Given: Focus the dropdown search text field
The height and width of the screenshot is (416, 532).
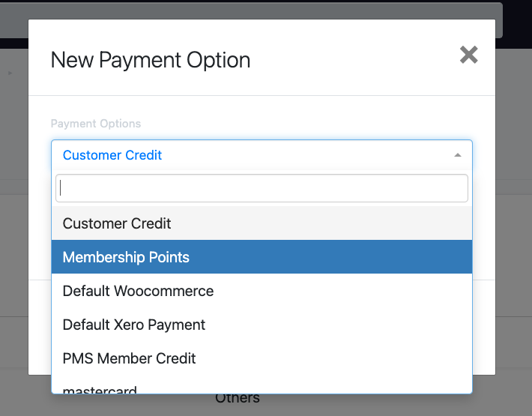Looking at the screenshot, I should pyautogui.click(x=262, y=188).
